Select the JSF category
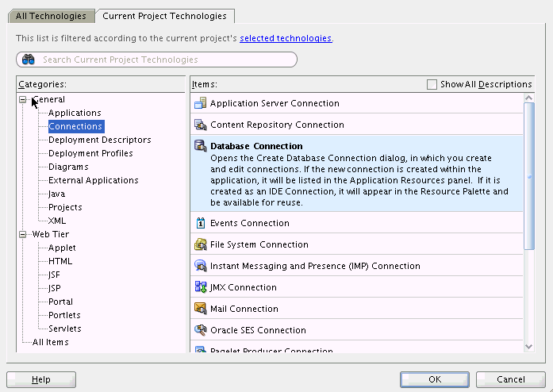The width and height of the screenshot is (553, 392). tap(54, 275)
